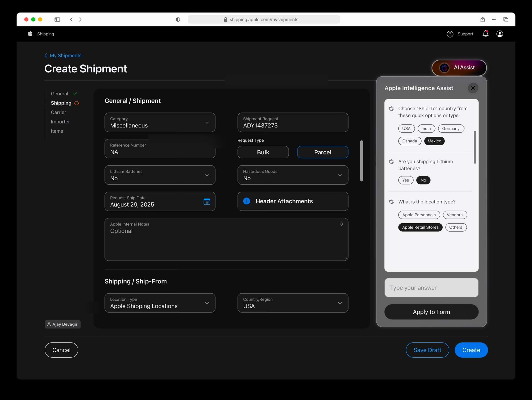Click the Apply to Form button
The width and height of the screenshot is (532, 400).
point(431,312)
